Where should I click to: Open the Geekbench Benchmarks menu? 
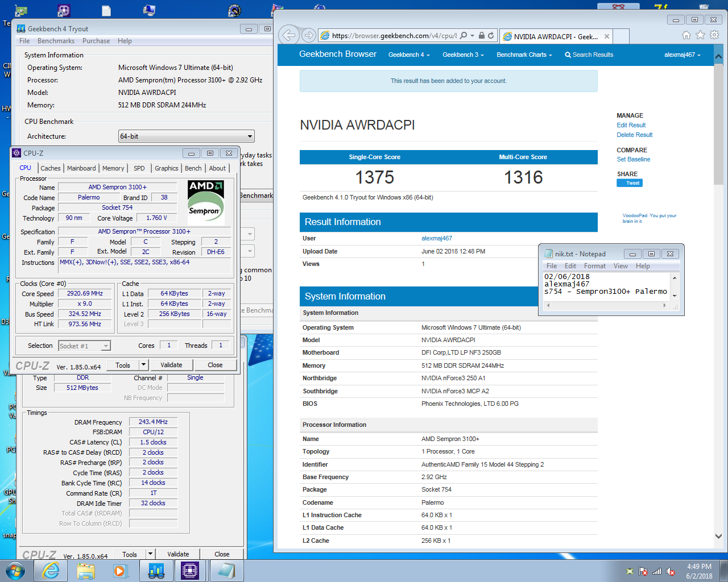pos(56,41)
